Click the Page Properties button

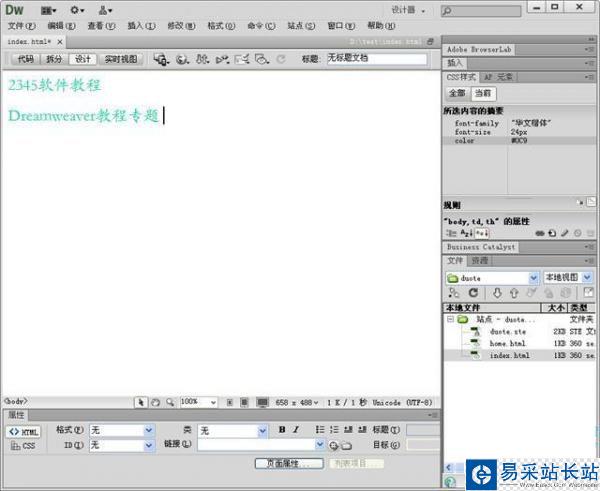tap(289, 463)
